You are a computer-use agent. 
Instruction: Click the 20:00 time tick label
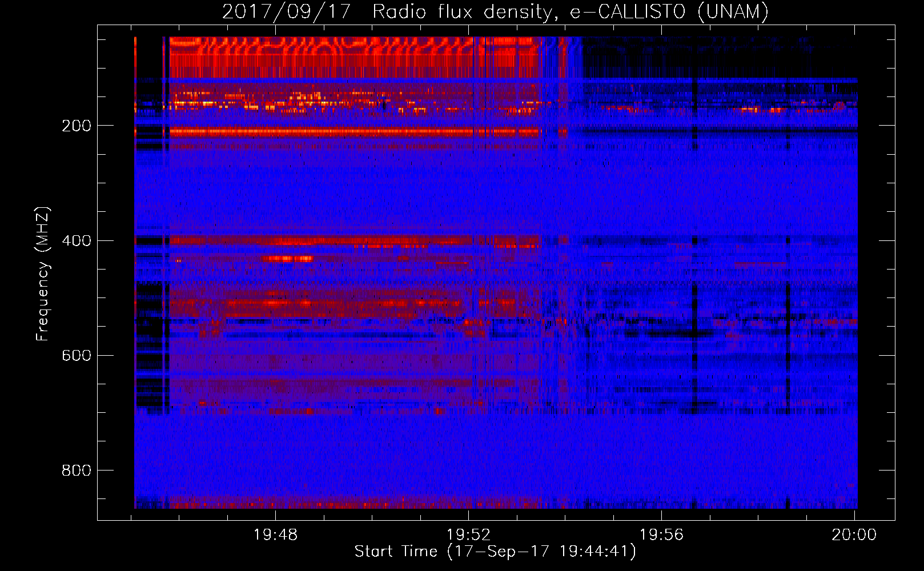coord(854,535)
